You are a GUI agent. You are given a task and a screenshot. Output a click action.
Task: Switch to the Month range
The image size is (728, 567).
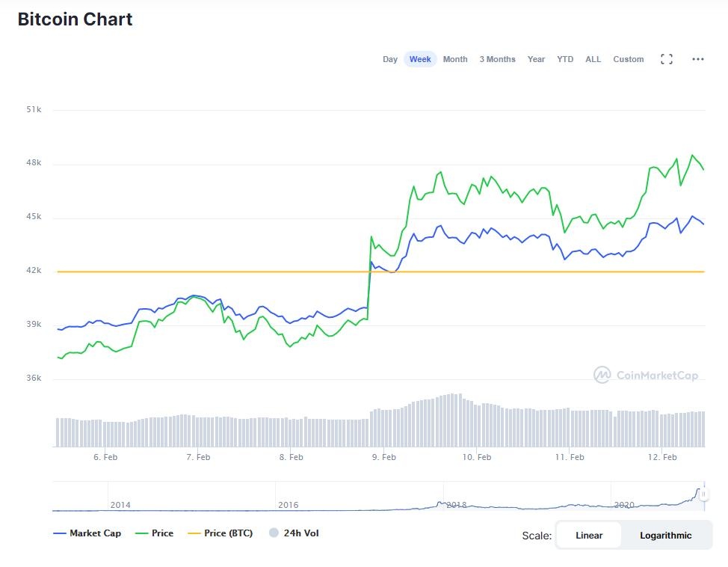pos(455,59)
